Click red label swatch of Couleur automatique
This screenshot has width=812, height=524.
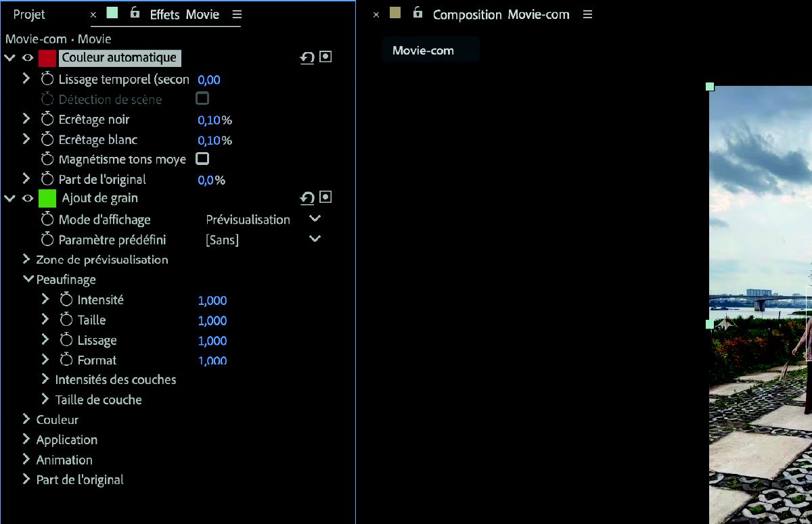(47, 58)
